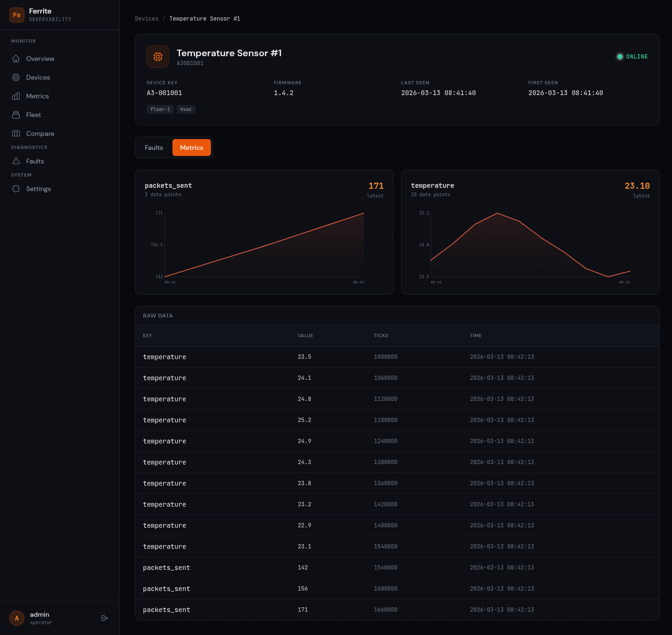The image size is (672, 635).
Task: Switch to the Faults tab
Action: (154, 148)
